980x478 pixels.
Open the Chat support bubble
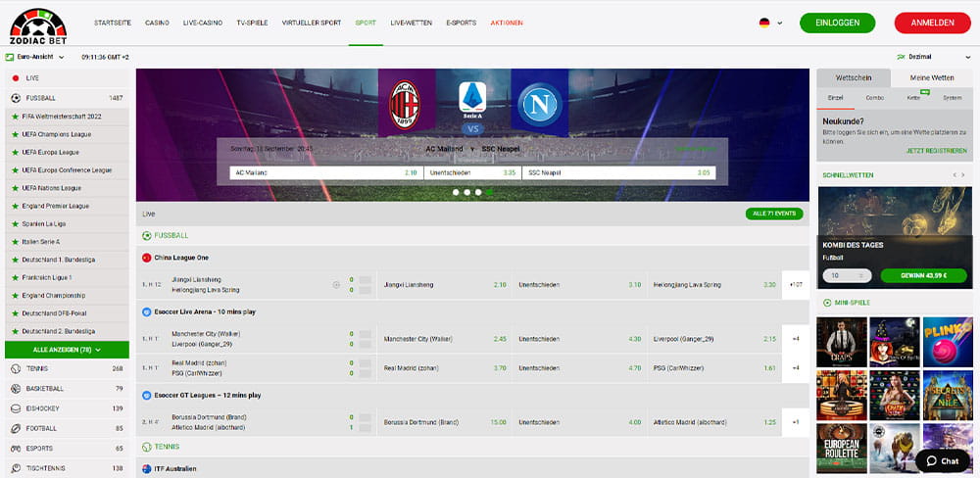pos(943,461)
